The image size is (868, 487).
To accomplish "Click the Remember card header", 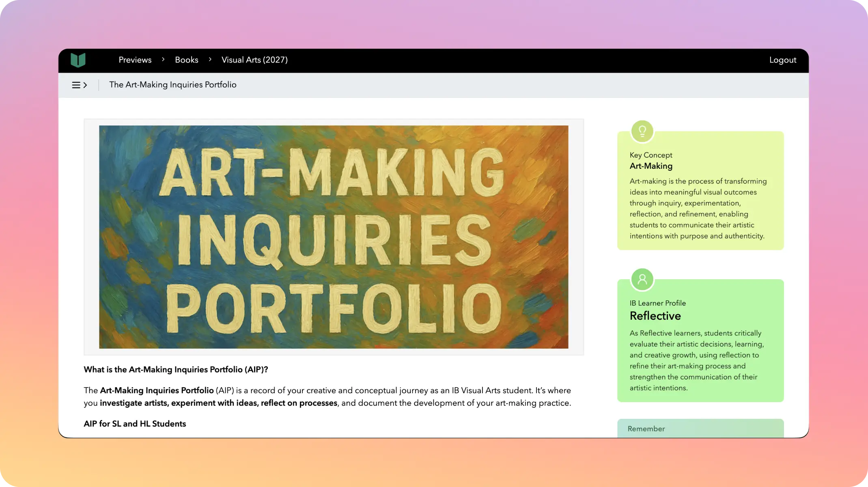I will tap(700, 429).
